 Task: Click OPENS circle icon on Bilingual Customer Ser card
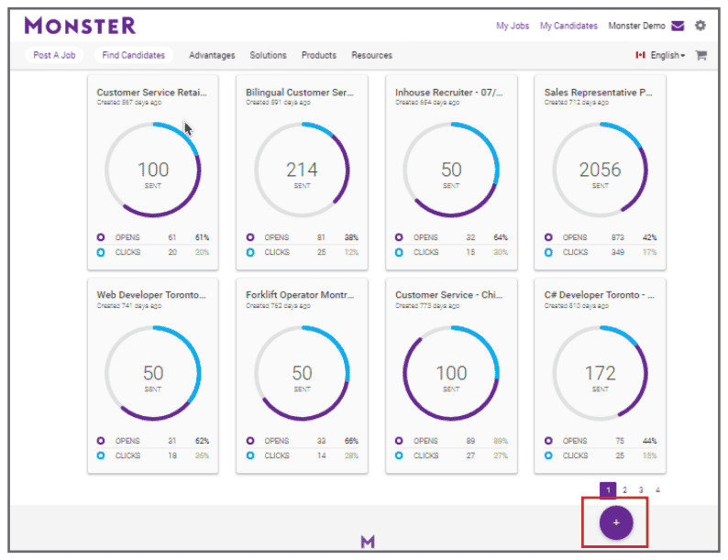pyautogui.click(x=250, y=237)
